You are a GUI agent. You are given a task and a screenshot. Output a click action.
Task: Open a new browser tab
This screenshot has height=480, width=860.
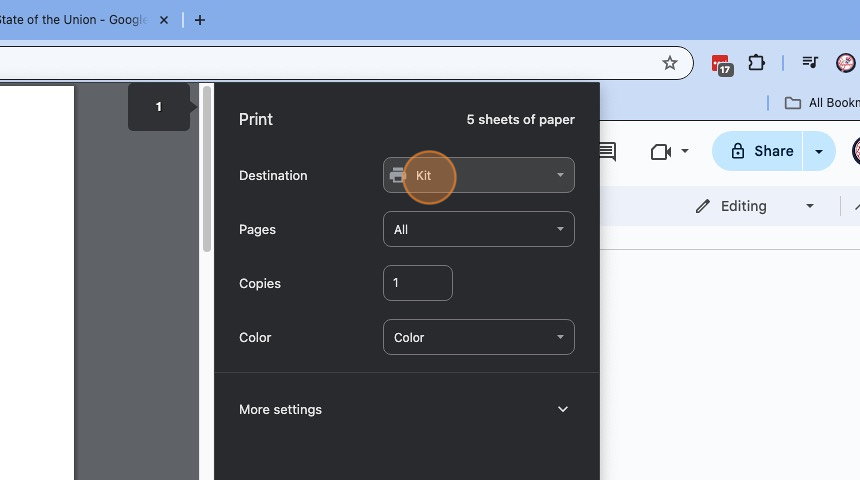coord(200,20)
